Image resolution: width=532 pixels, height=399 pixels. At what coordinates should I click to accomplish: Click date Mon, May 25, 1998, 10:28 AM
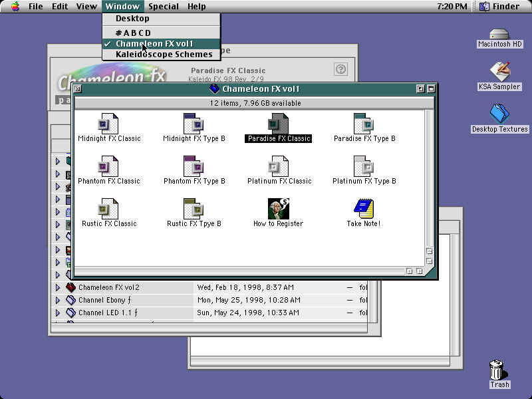click(249, 300)
